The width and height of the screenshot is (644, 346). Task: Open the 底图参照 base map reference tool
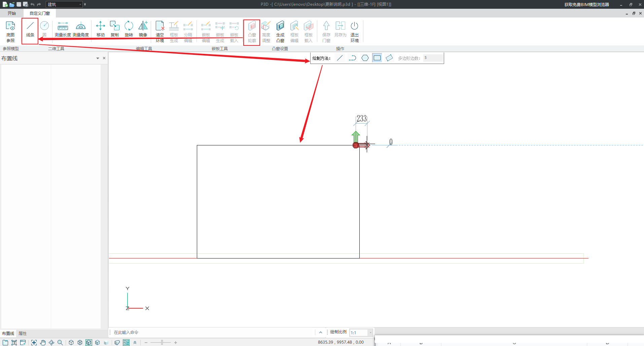(x=10, y=32)
